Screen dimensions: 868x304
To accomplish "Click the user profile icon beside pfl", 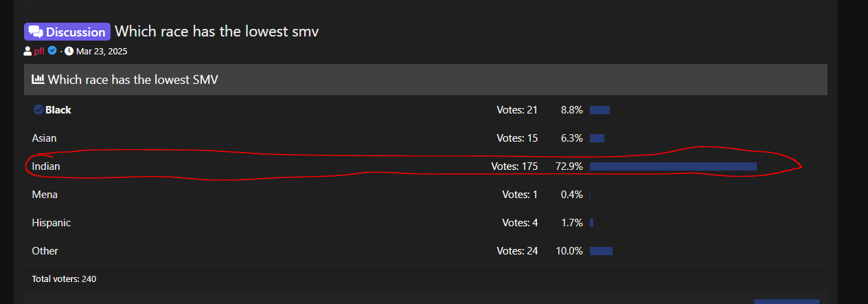I will point(27,51).
